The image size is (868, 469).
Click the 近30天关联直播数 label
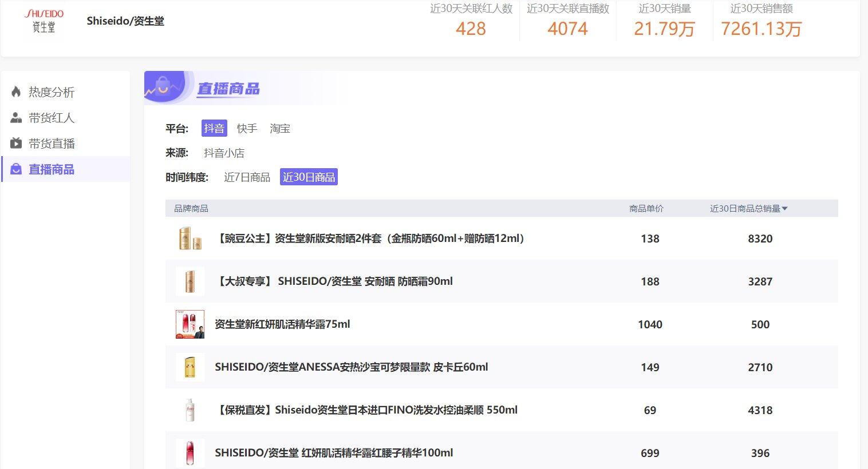pos(568,9)
